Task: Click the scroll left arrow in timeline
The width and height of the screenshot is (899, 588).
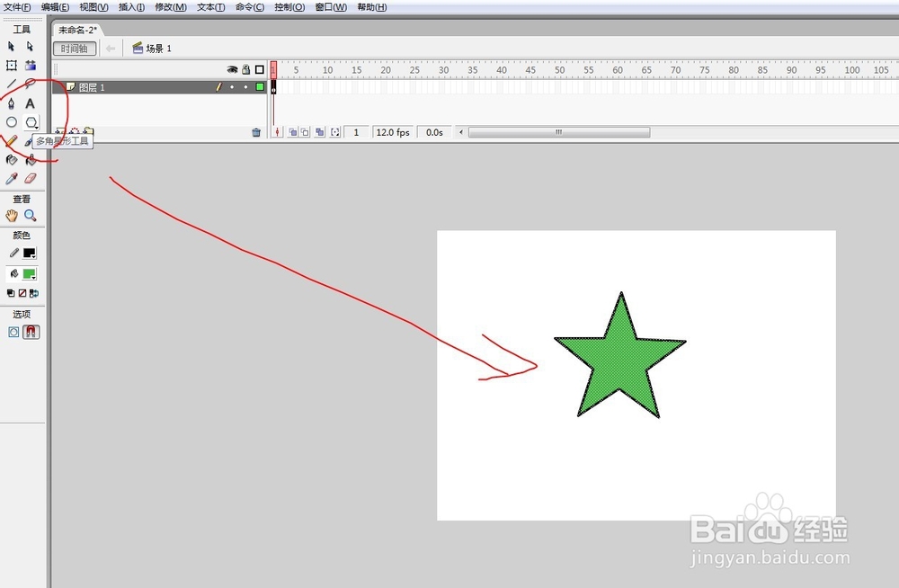Action: tap(461, 132)
